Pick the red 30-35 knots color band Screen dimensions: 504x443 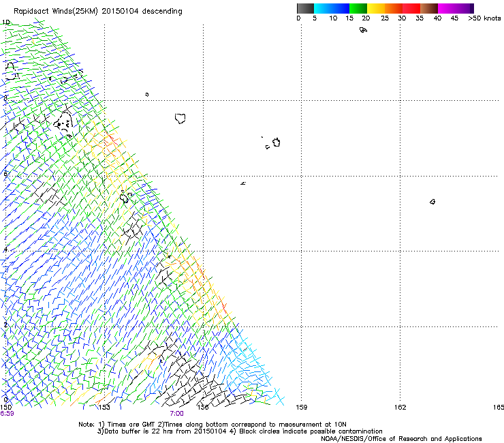click(411, 8)
